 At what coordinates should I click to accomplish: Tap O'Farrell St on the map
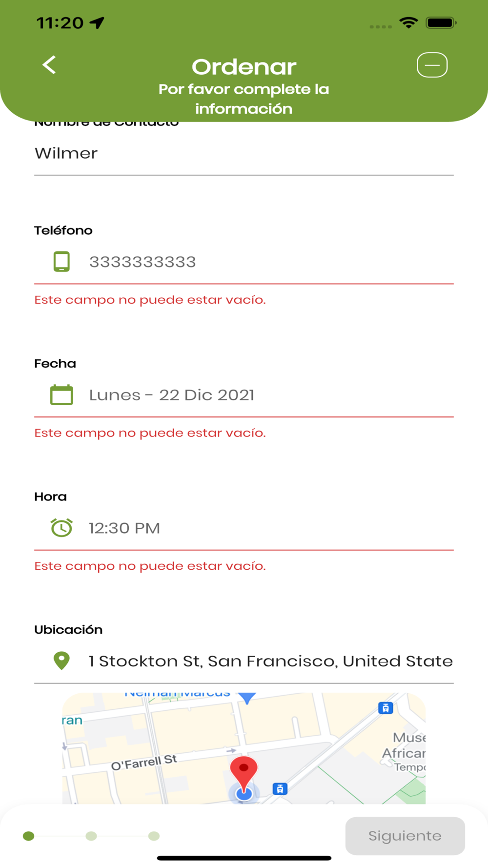(x=144, y=763)
